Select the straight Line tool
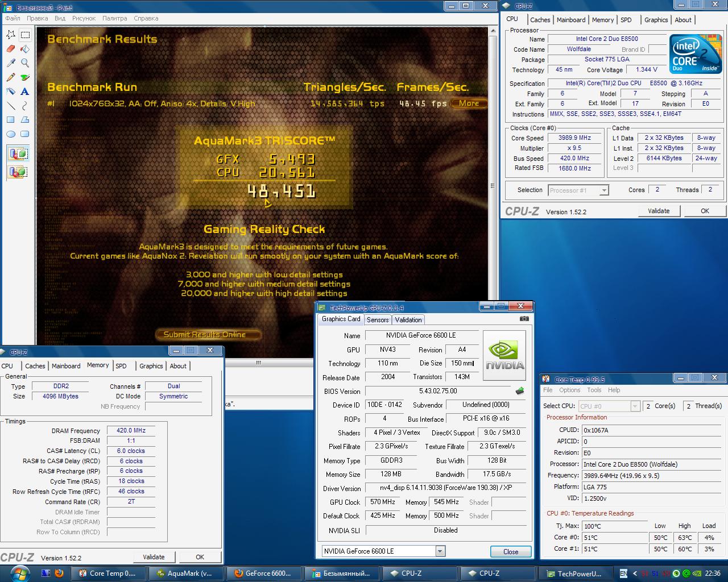The image size is (728, 582). (11, 106)
